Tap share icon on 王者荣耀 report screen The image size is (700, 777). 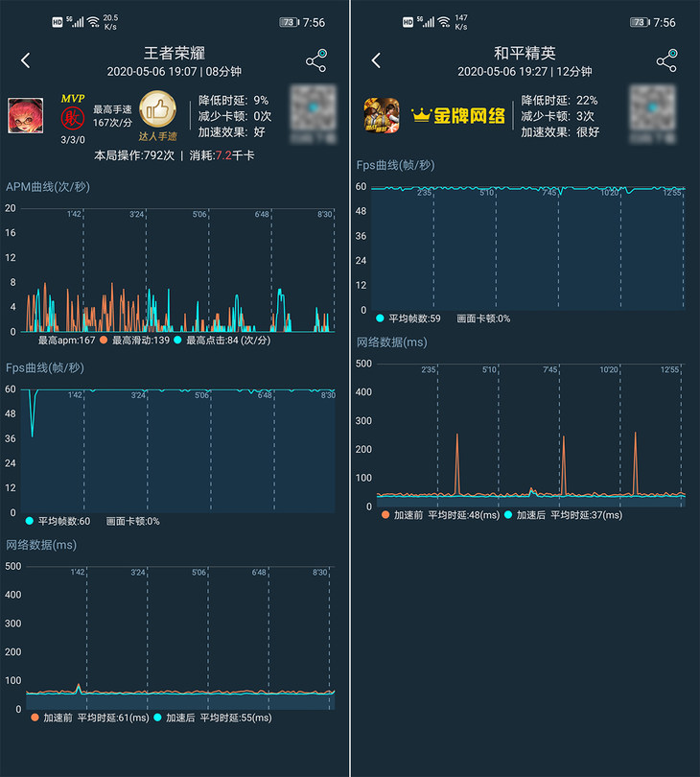point(316,60)
